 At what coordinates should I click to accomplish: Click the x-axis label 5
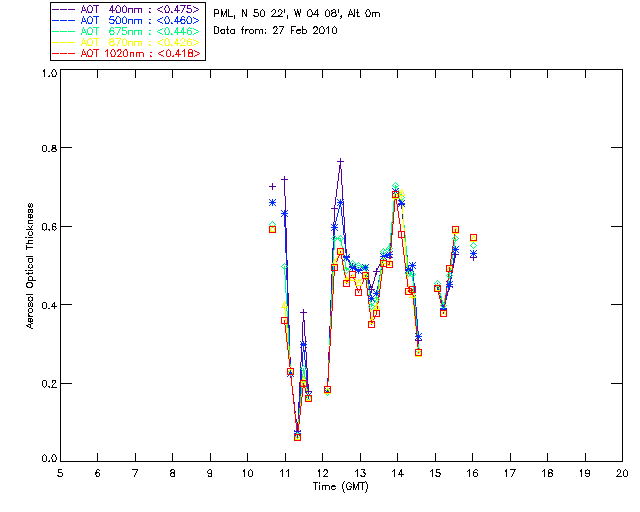(60, 474)
